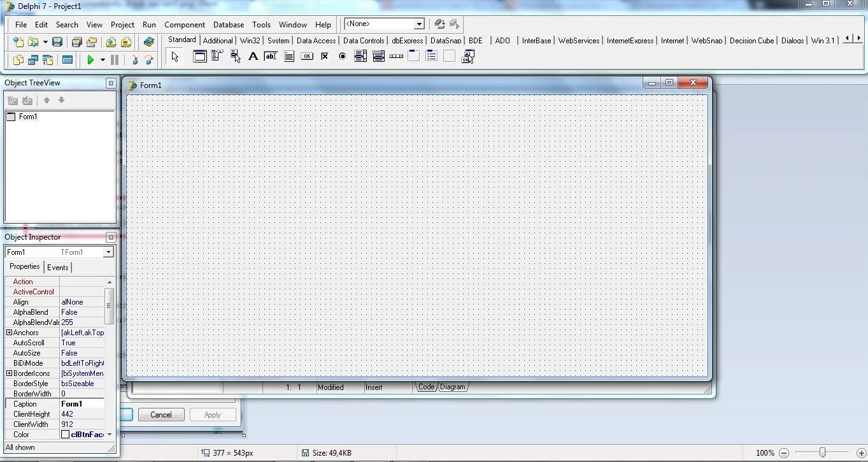Click the zoom slider handle at bottom right
868x462 pixels.
823,452
